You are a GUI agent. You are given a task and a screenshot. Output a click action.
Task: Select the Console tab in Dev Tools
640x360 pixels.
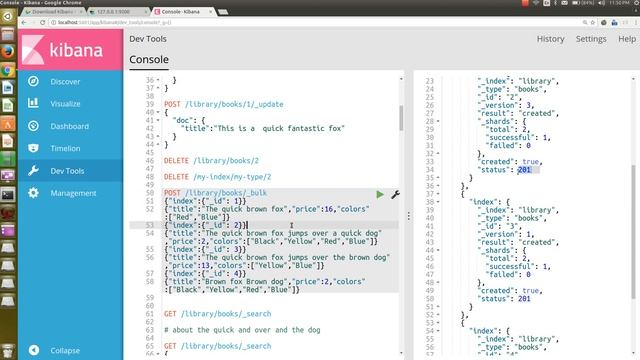pyautogui.click(x=149, y=60)
